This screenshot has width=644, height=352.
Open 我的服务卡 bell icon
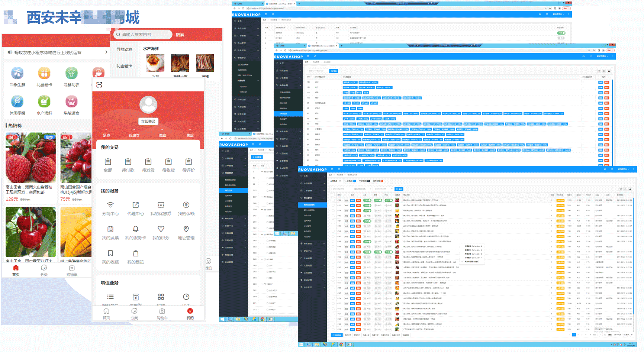point(135,229)
